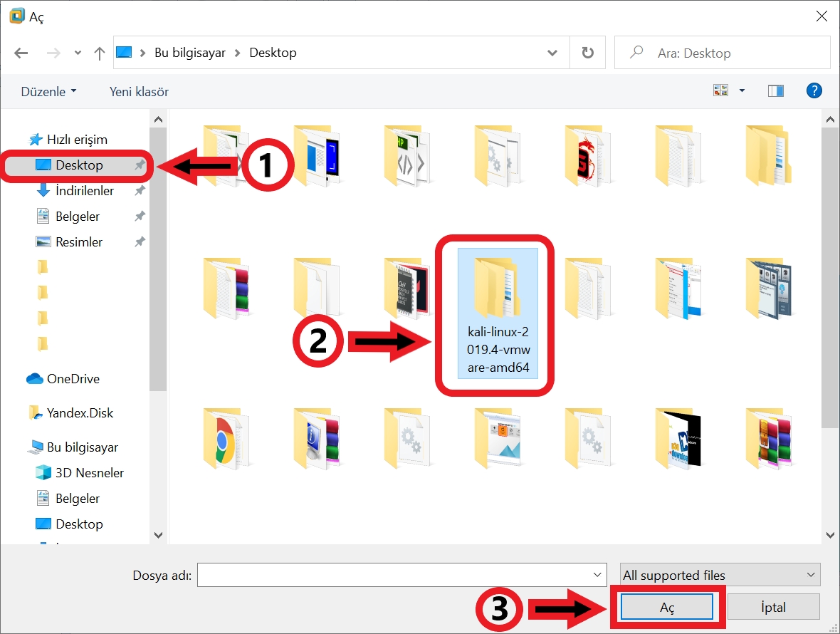Click the Desktop breadcrumb in address bar
840x634 pixels.
(x=273, y=53)
